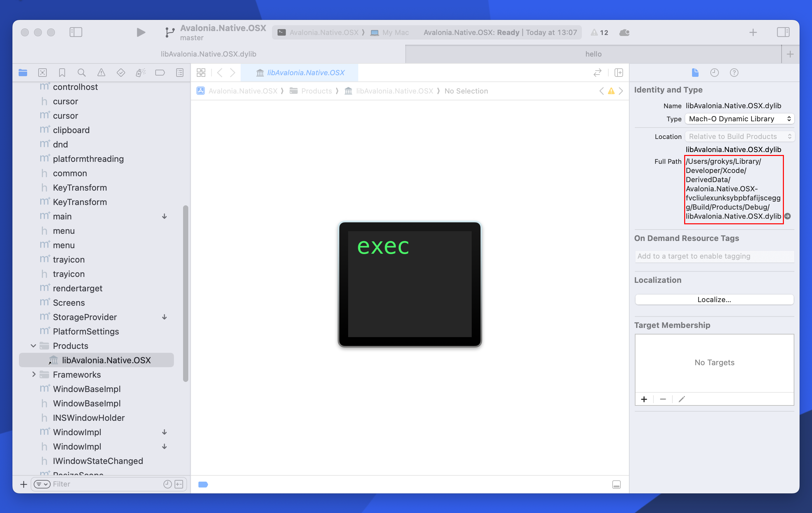Viewport: 812px width, 513px height.
Task: Open the Issue navigator warning icon
Action: pyautogui.click(x=101, y=73)
